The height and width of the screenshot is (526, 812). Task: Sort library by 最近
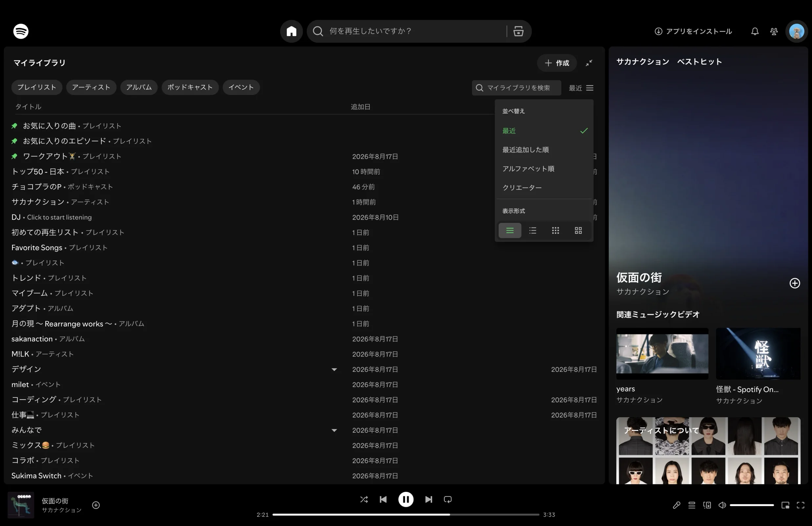(x=544, y=131)
